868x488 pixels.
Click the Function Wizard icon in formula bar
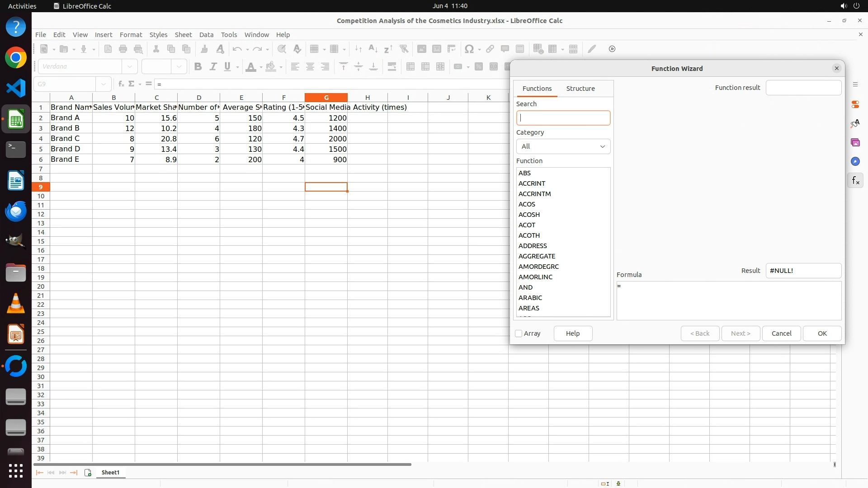click(121, 84)
